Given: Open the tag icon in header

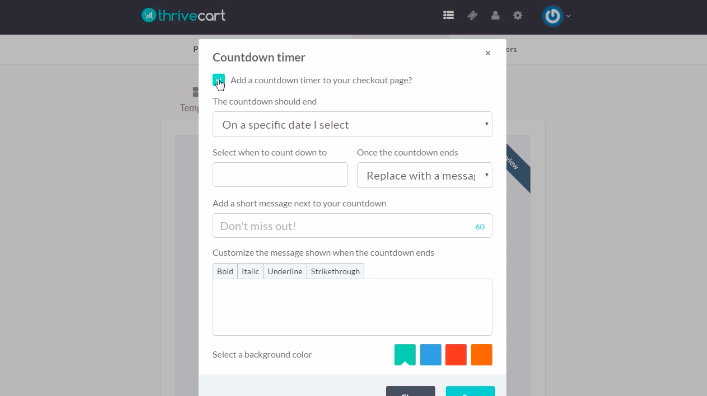Looking at the screenshot, I should (x=472, y=15).
